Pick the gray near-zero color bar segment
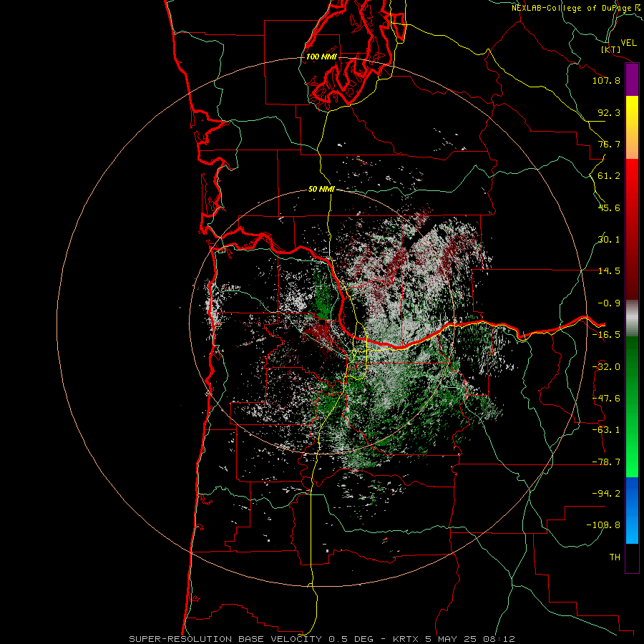The height and width of the screenshot is (644, 644). coord(632,318)
